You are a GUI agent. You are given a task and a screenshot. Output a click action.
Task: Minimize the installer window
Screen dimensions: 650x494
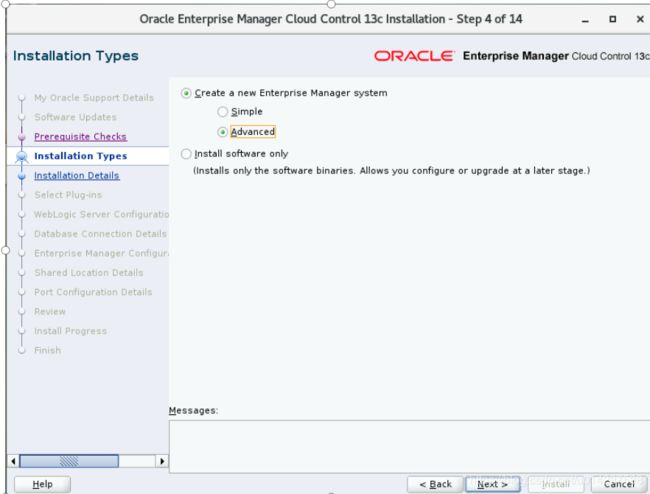pos(585,20)
